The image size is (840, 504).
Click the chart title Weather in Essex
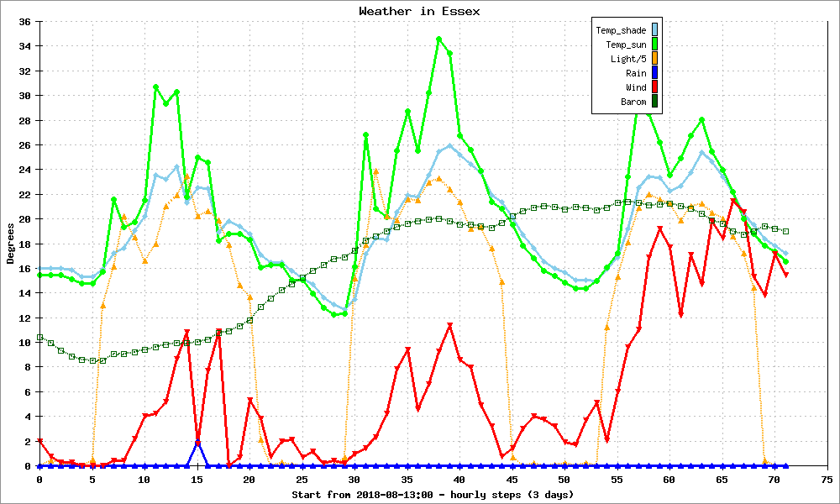pos(419,11)
